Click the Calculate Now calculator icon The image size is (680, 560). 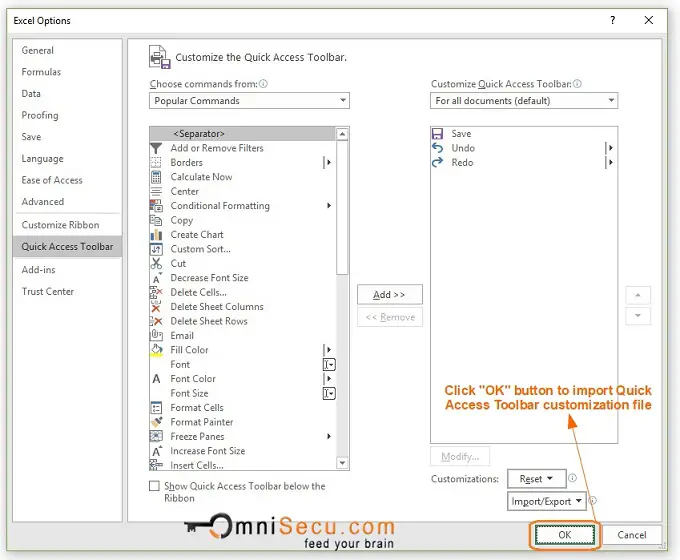pos(156,177)
